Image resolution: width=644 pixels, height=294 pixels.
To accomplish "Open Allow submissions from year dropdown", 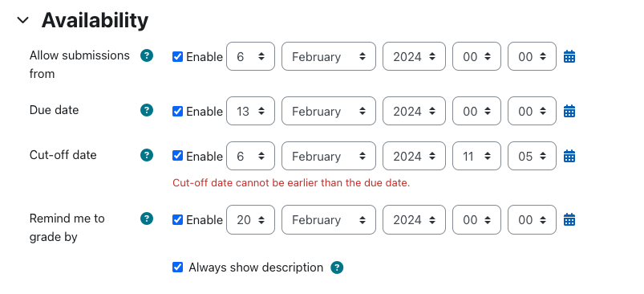I will pyautogui.click(x=414, y=56).
